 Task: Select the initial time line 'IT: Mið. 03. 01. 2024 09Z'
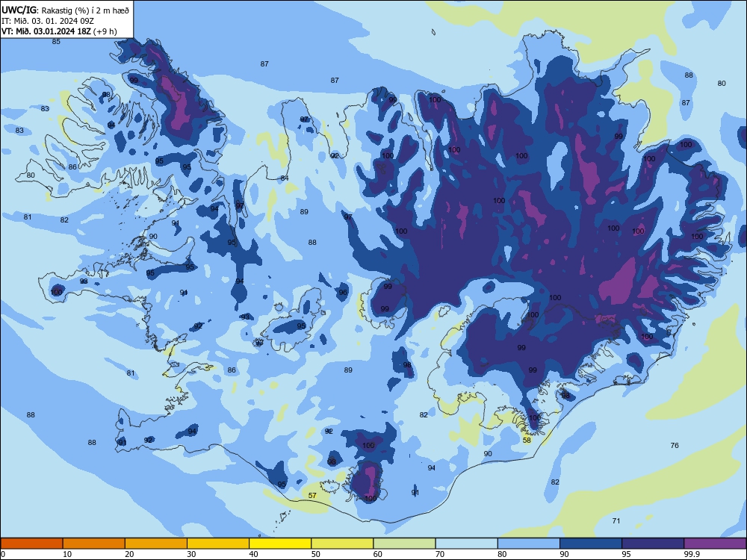click(48, 21)
